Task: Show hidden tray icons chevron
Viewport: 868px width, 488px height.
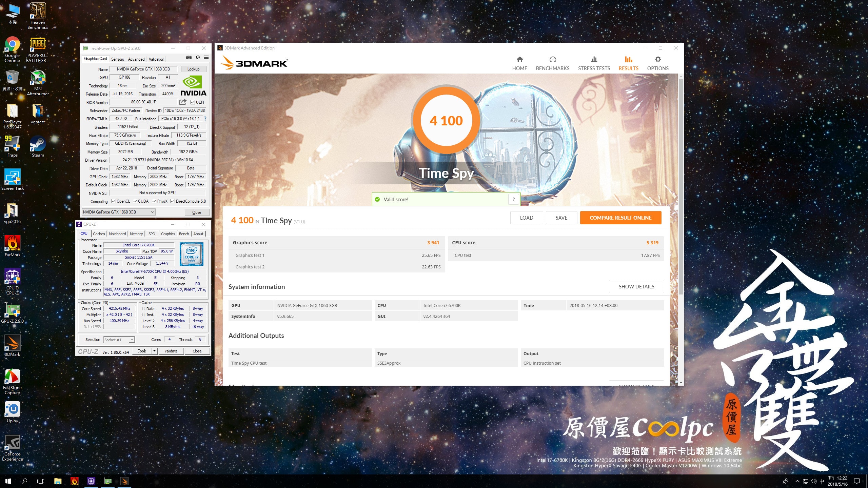Action: (797, 481)
